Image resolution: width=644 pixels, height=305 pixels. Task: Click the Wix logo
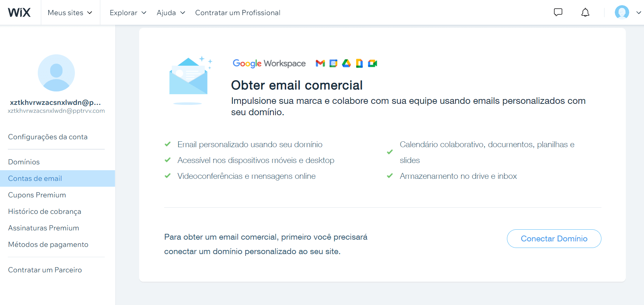19,12
